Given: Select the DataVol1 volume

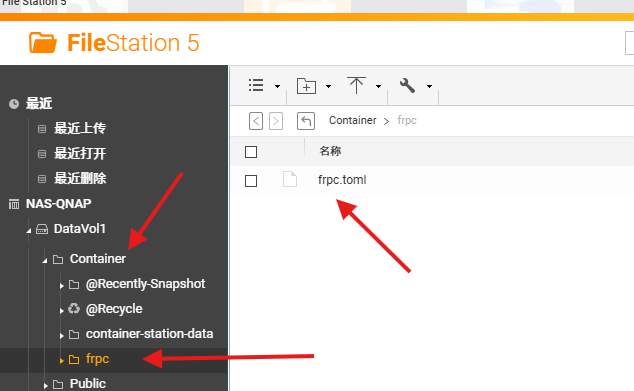Looking at the screenshot, I should 80,229.
